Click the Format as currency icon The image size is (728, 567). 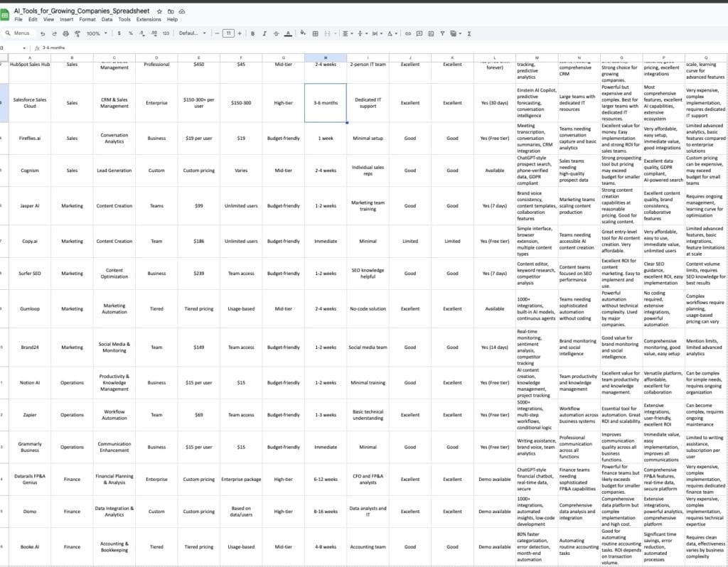coord(118,33)
